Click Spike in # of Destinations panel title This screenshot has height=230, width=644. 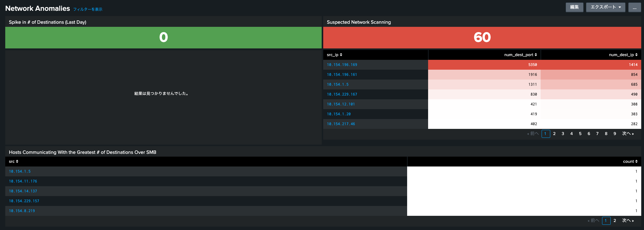[47, 22]
